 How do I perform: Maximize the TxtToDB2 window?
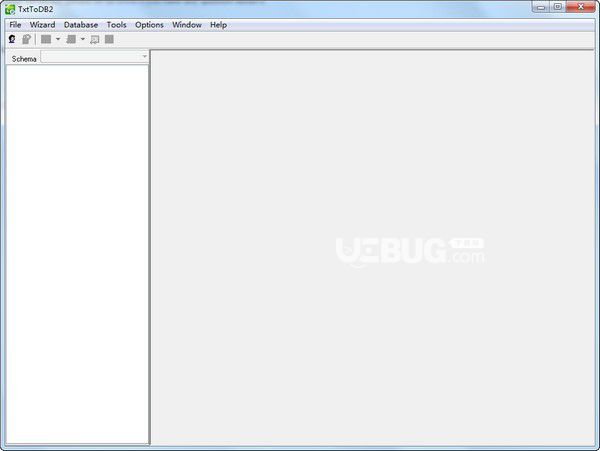click(558, 7)
